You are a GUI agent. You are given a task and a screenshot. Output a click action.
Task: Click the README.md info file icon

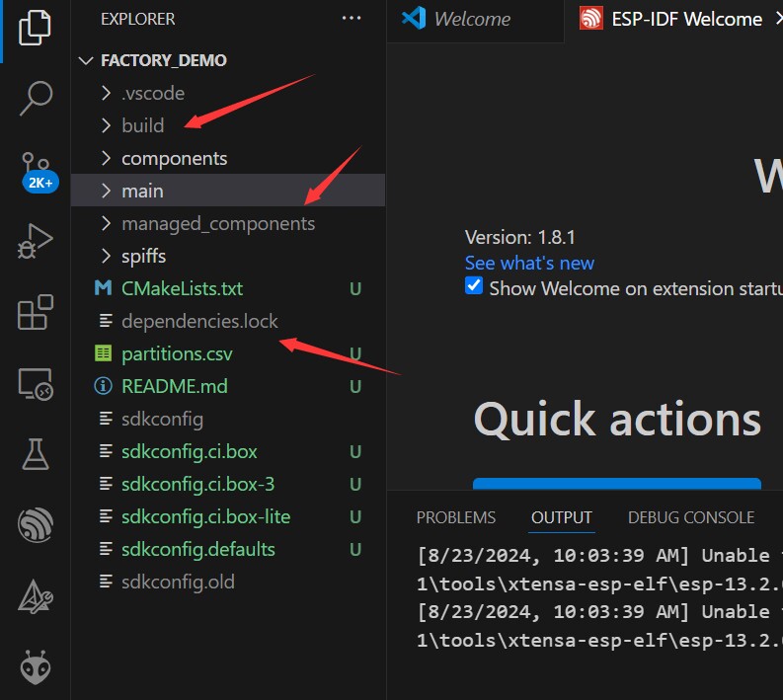pyautogui.click(x=104, y=386)
